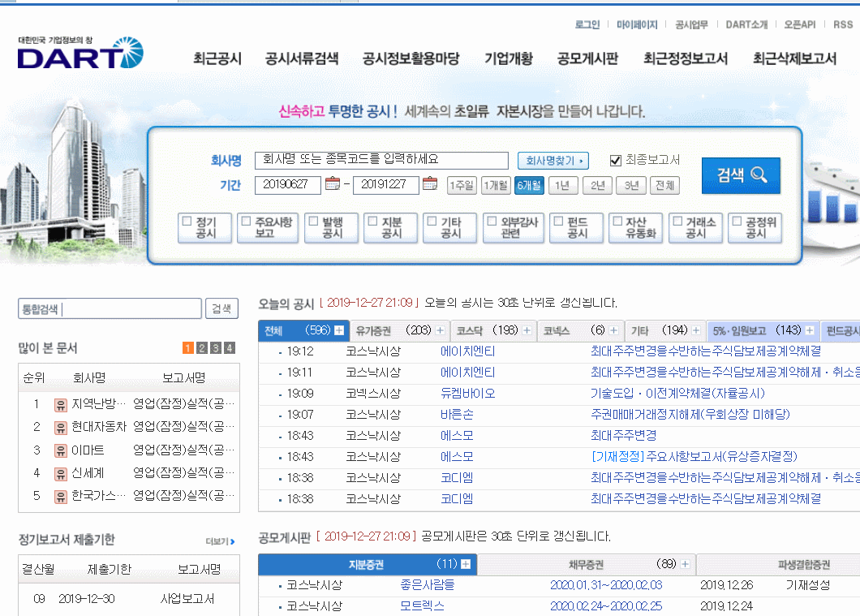This screenshot has width=860, height=616.
Task: Open the 공시정보활용마당 menu
Action: click(x=411, y=58)
